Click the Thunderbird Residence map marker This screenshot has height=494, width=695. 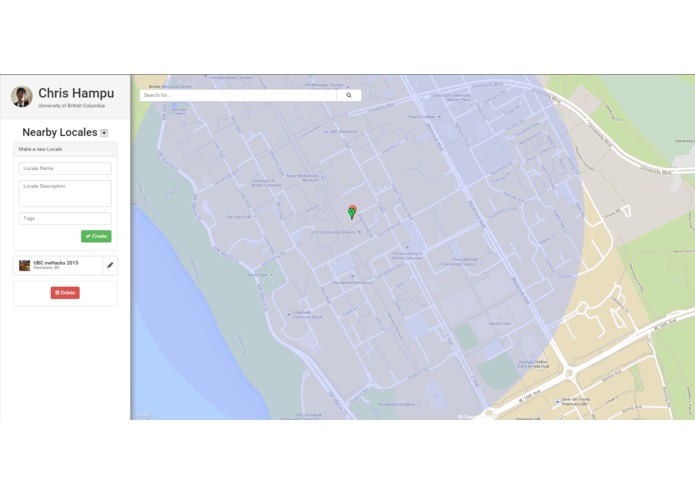(352, 276)
